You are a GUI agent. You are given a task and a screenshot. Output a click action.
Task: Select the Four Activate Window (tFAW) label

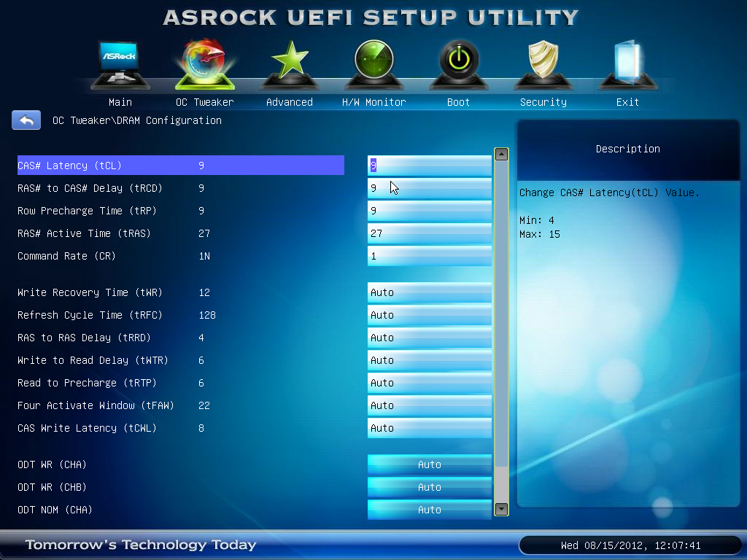[x=96, y=405]
